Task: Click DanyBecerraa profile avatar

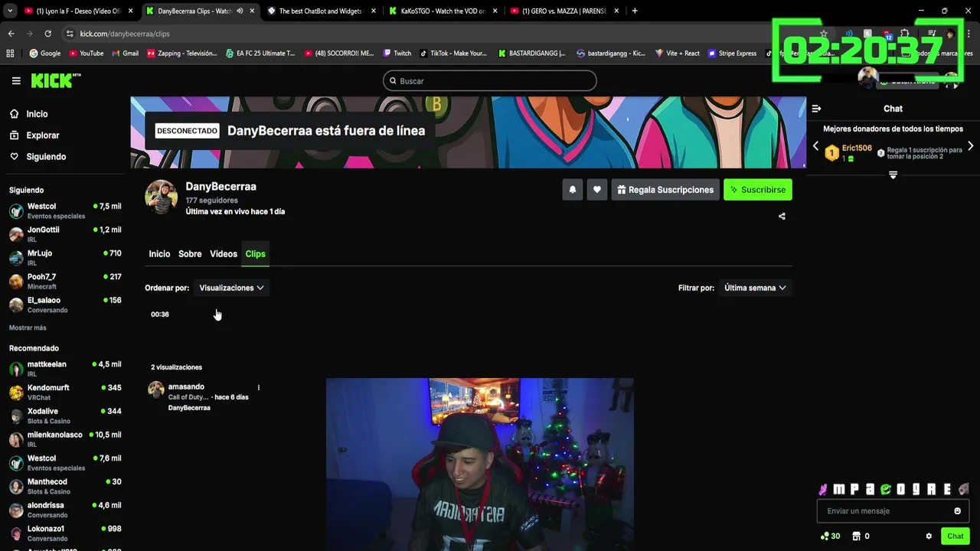Action: (162, 197)
